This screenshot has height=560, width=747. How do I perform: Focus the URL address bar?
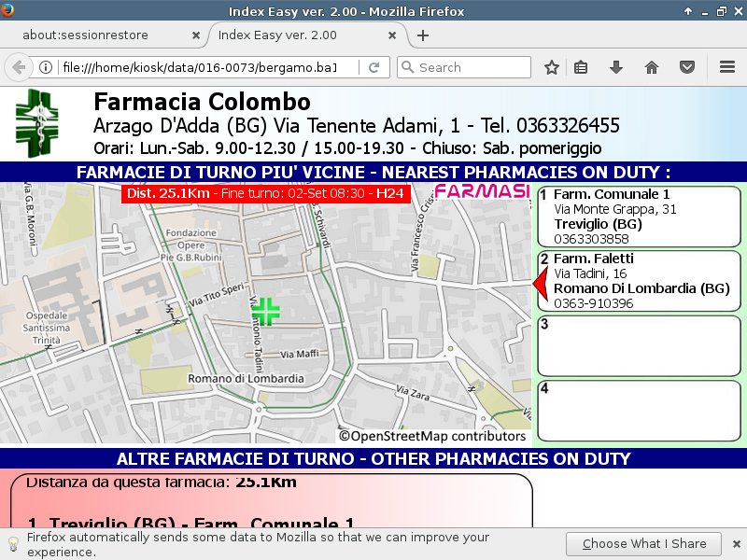205,67
